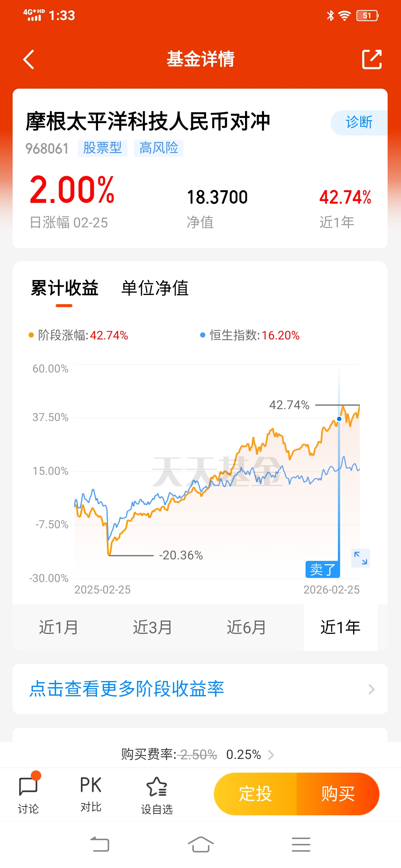Expand purchase fee rate details chevron

271,755
